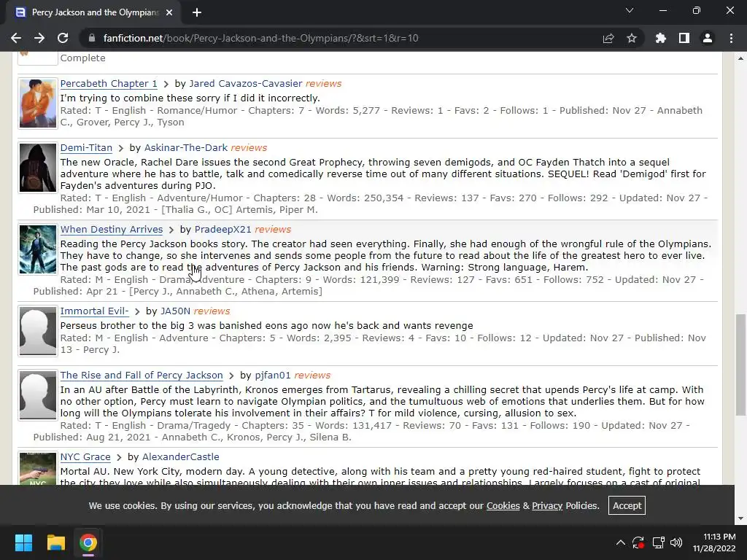This screenshot has width=747, height=560.
Task: Jump to latest chapter of Rise and Fall
Action: click(231, 376)
